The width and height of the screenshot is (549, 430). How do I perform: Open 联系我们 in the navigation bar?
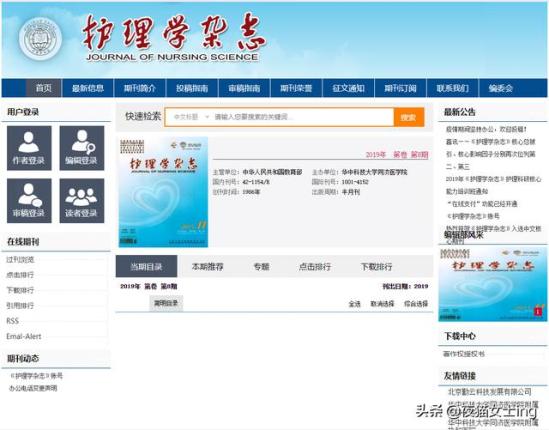[x=452, y=88]
